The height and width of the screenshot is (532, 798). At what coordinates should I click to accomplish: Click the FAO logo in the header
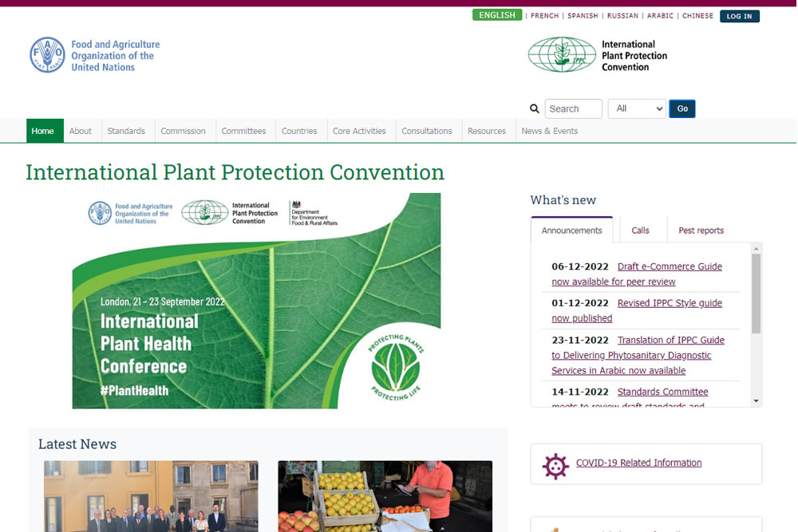pos(47,55)
